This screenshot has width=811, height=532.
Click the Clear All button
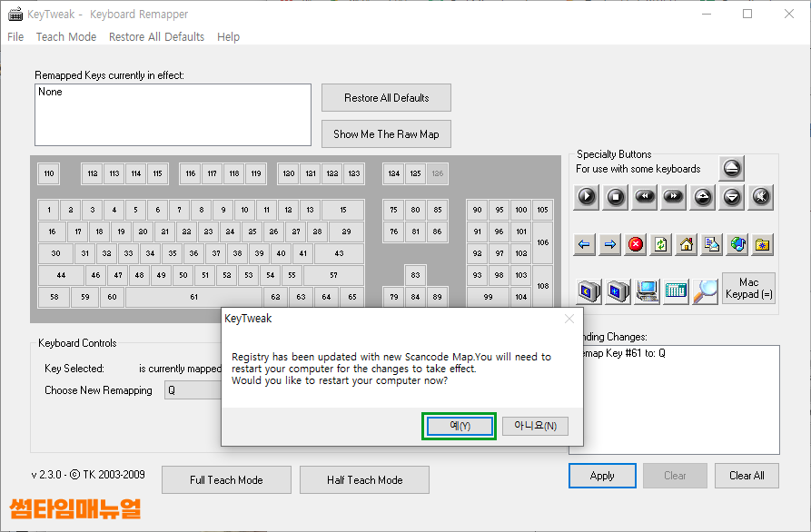click(x=747, y=476)
